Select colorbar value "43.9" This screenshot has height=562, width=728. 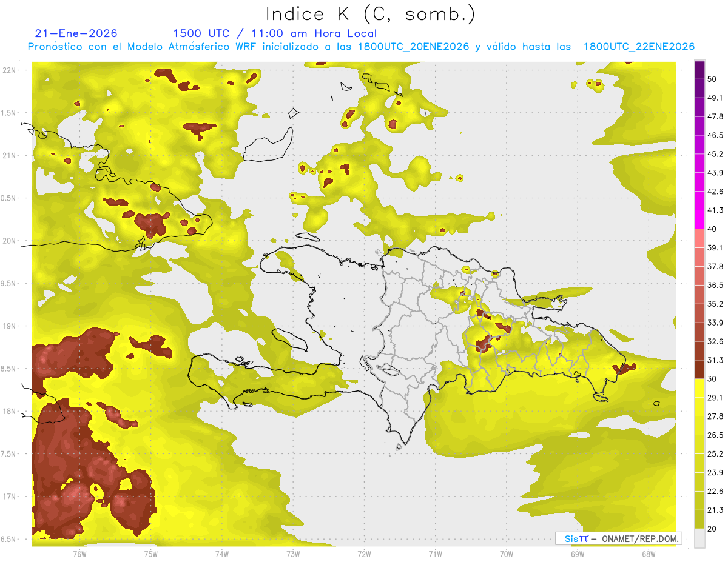click(715, 173)
